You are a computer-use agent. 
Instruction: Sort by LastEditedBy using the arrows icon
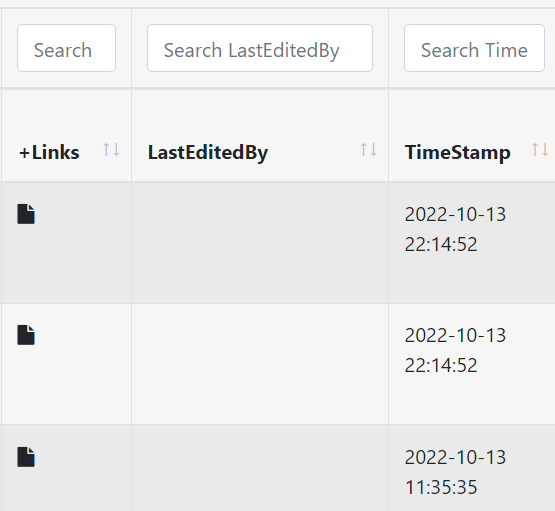[x=368, y=150]
